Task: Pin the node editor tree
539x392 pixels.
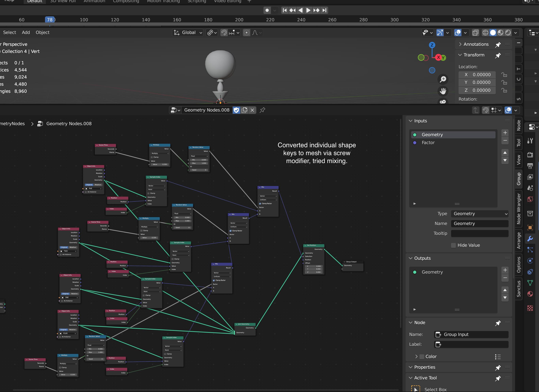Action: pyautogui.click(x=262, y=110)
